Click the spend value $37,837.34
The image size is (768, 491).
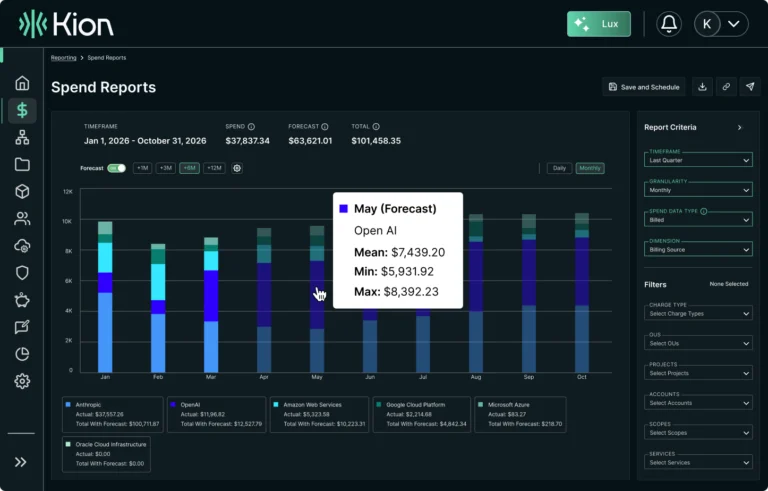[x=247, y=141]
